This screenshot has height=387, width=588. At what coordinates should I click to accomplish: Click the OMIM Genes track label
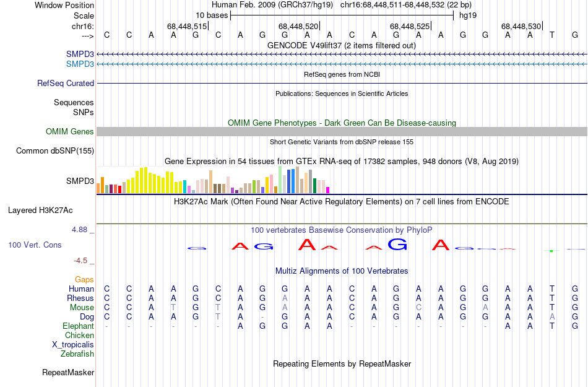(x=70, y=132)
